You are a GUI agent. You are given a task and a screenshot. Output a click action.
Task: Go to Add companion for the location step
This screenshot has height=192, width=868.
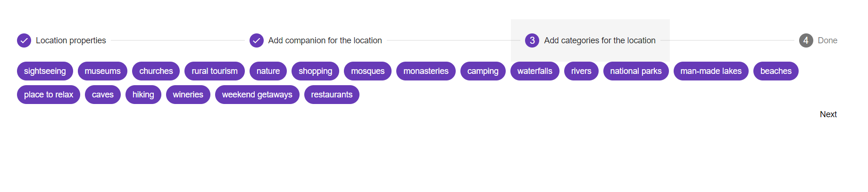coord(325,40)
